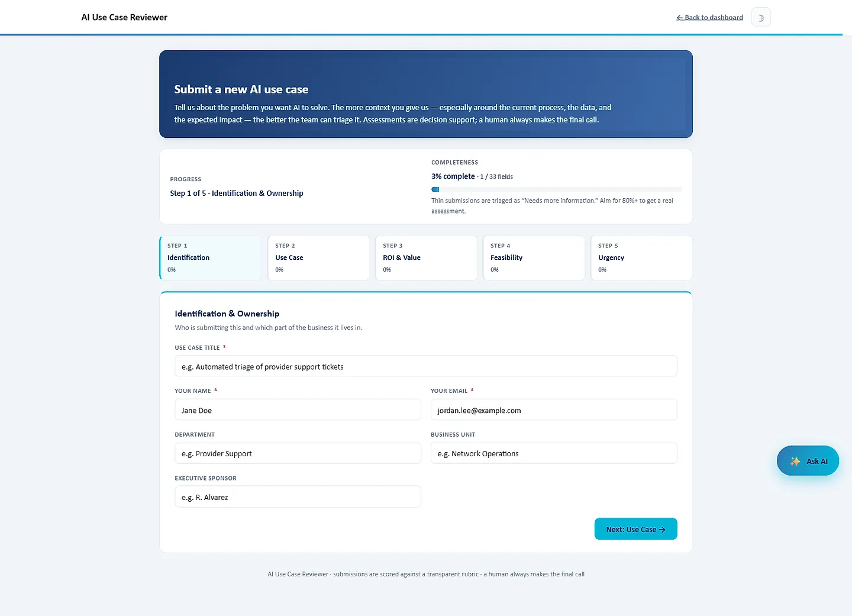Click the "3% complete" status text
Screen dimensions: 852x616
pos(453,176)
